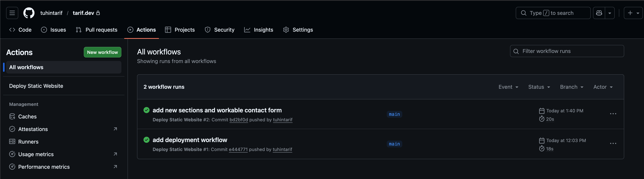Open the Caches management page
Viewport: 644px width, 179px height.
coord(27,117)
